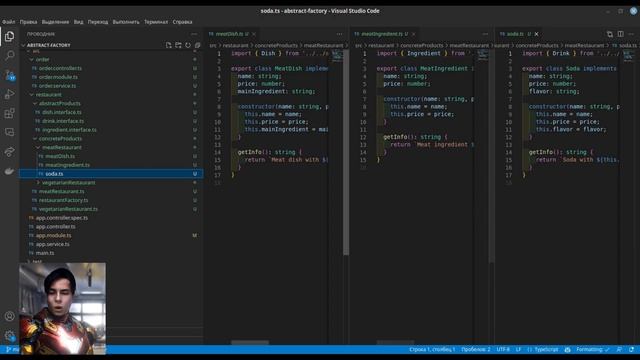Open the Терминал menu
The height and width of the screenshot is (360, 640).
pyautogui.click(x=156, y=22)
